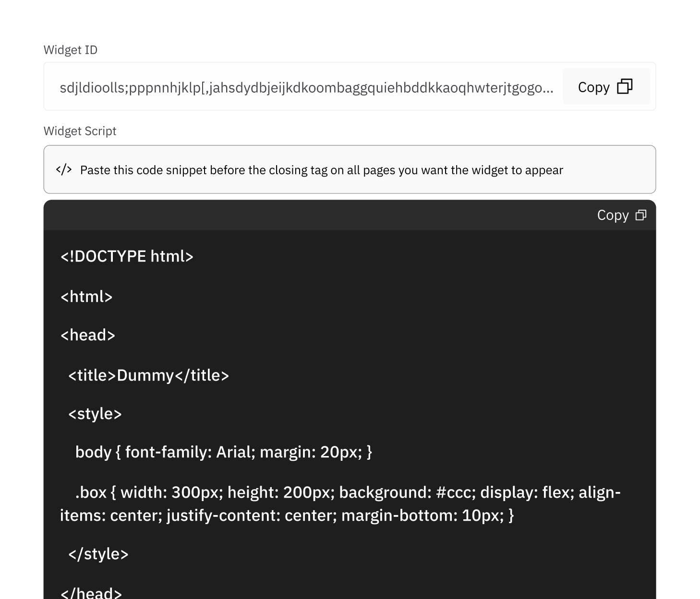Click the opening <head> tag line
This screenshot has height=599, width=700.
[x=88, y=335]
